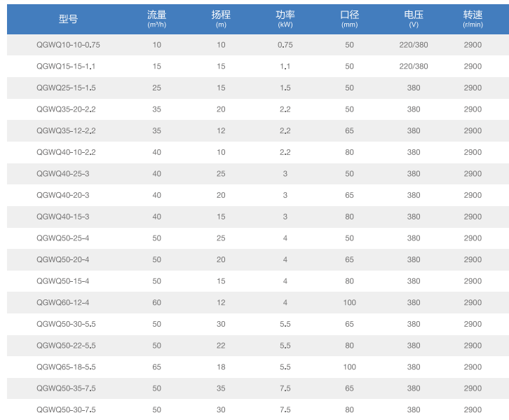Click the 100 diameter value for QGWQ60-12-4
509x420 pixels.
pyautogui.click(x=349, y=303)
